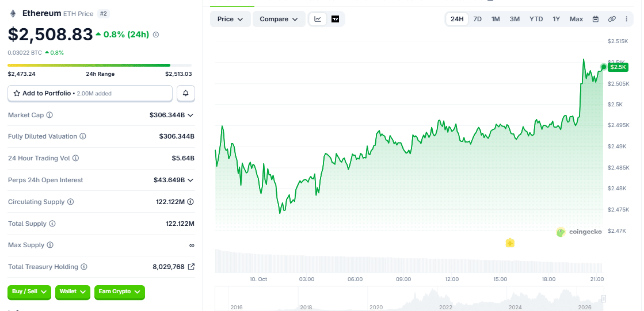Image resolution: width=644 pixels, height=311 pixels.
Task: Click the 2020 label in history strip
Action: click(x=376, y=308)
